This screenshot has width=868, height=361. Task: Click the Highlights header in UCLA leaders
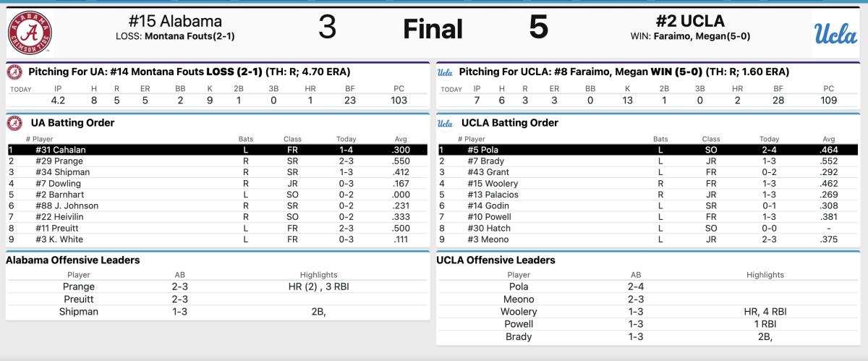pos(765,275)
